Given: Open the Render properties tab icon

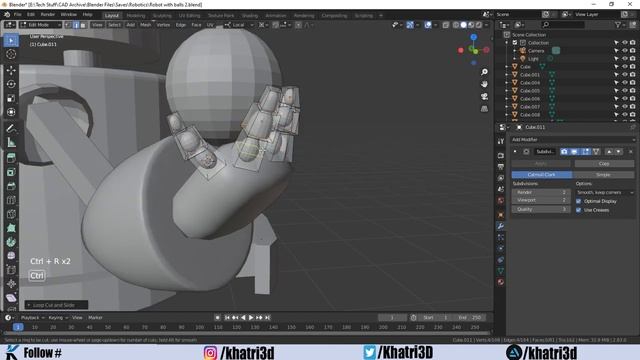Looking at the screenshot, I should point(501,156).
